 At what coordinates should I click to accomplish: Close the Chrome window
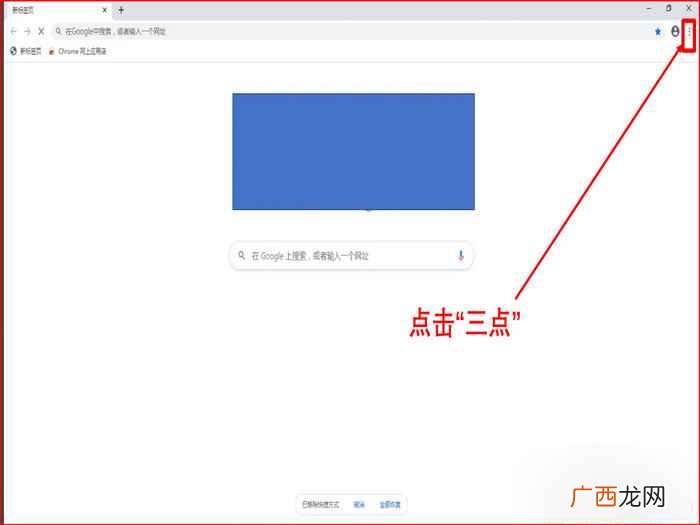point(689,8)
